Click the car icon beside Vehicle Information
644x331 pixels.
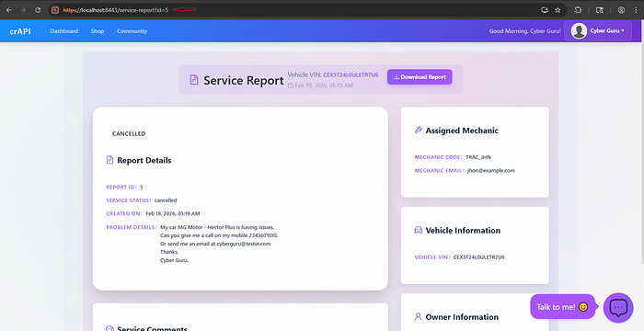pos(418,230)
